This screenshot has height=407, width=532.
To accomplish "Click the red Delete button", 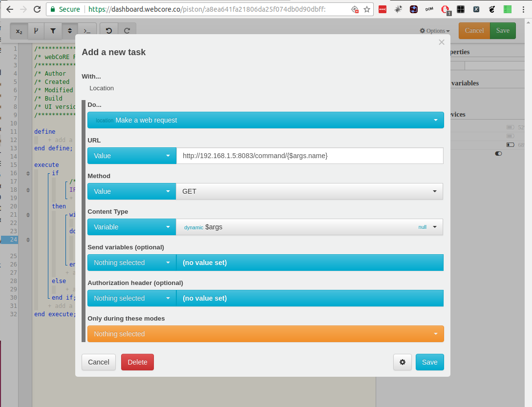I will click(137, 362).
